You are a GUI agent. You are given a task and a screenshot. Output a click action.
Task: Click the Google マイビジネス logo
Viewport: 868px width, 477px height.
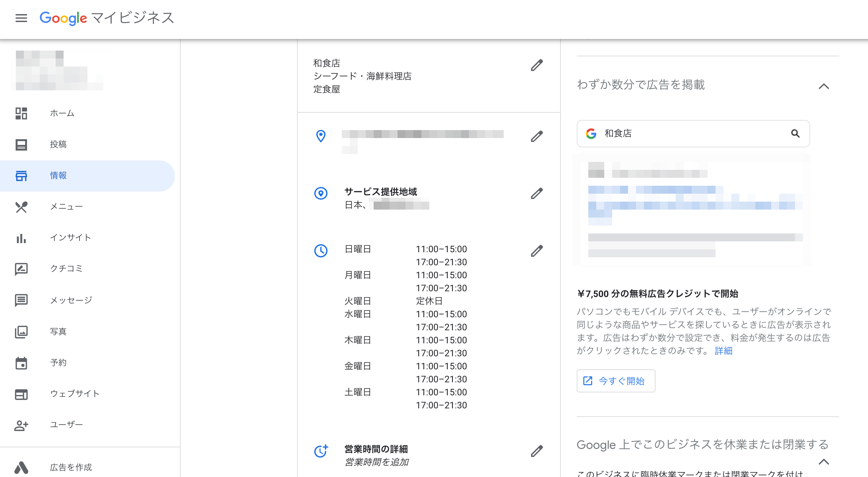pyautogui.click(x=107, y=18)
